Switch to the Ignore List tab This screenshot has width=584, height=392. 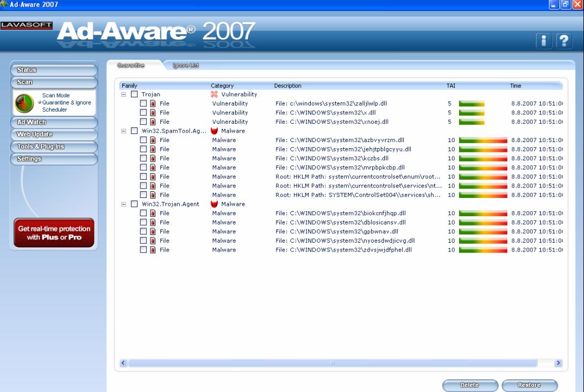tap(185, 66)
